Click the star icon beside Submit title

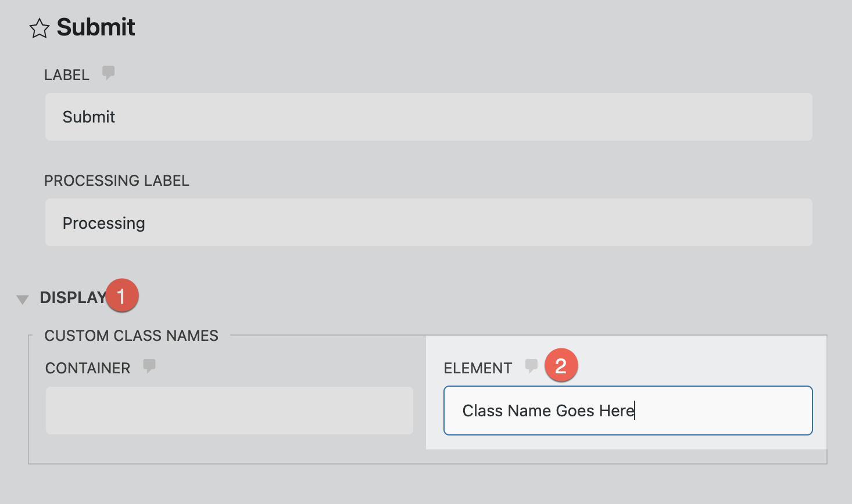point(40,28)
